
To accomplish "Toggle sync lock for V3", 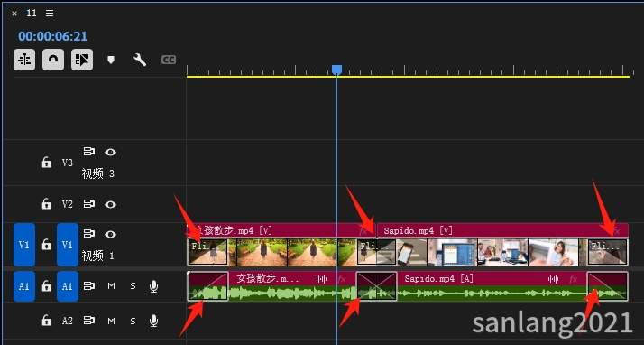I will pos(89,152).
